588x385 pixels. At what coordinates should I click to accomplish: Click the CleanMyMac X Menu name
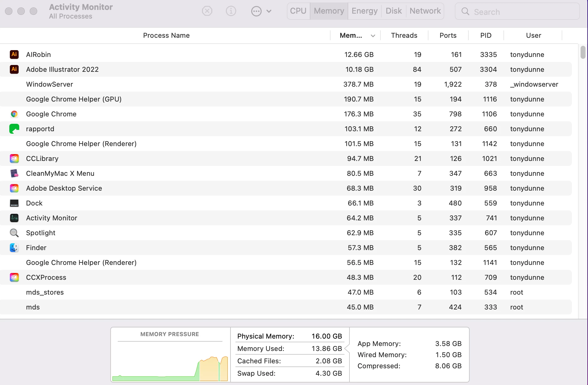point(60,173)
